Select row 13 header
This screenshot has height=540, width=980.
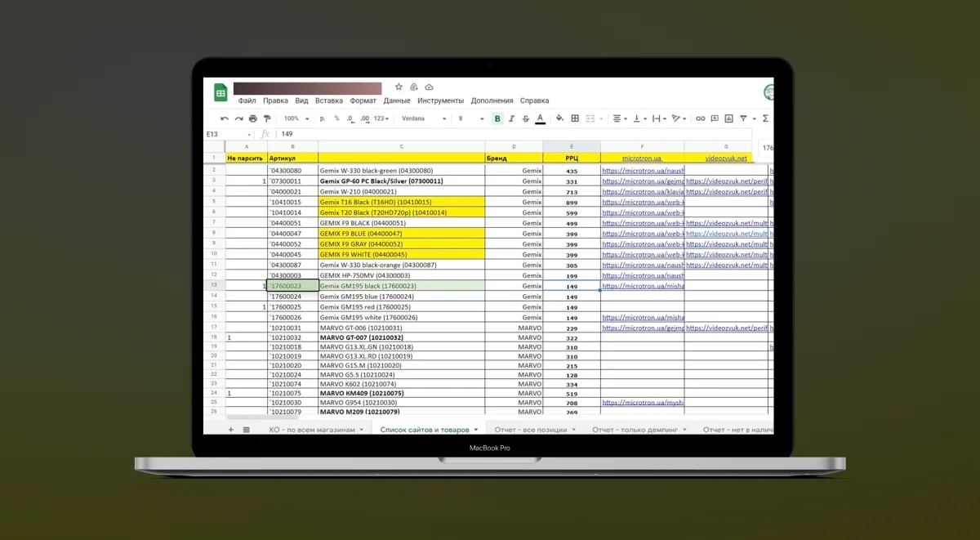pyautogui.click(x=214, y=286)
